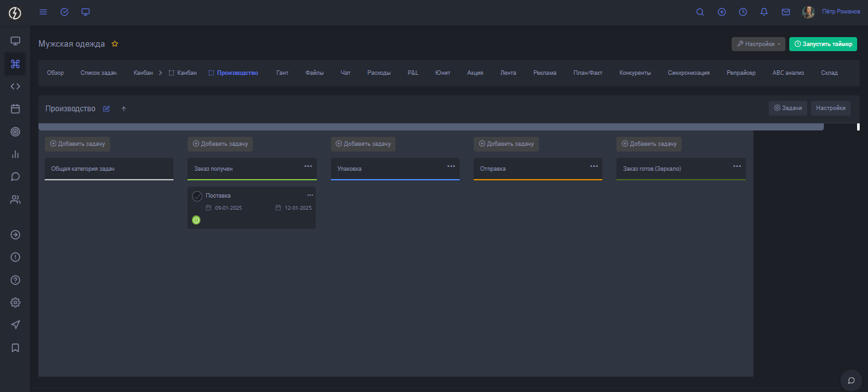Viewport: 868px width, 392px height.
Task: Open three-dot menu of Упаковка column
Action: point(451,166)
